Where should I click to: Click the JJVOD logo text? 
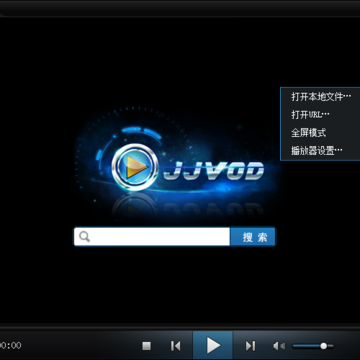point(214,171)
